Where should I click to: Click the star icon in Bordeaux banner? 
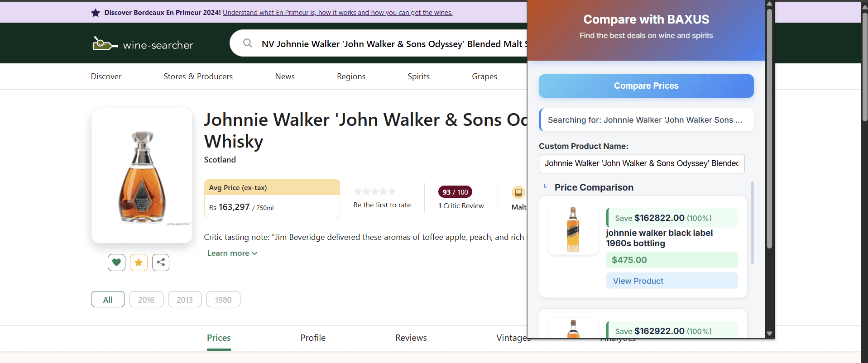coord(96,13)
